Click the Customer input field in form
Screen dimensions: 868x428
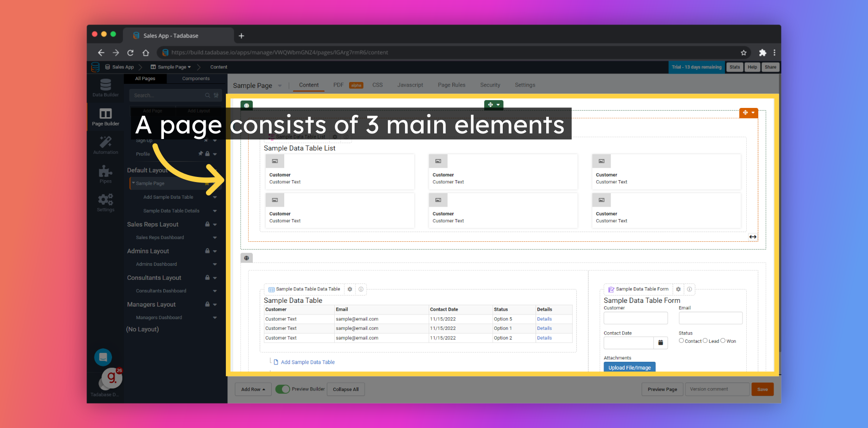point(636,318)
